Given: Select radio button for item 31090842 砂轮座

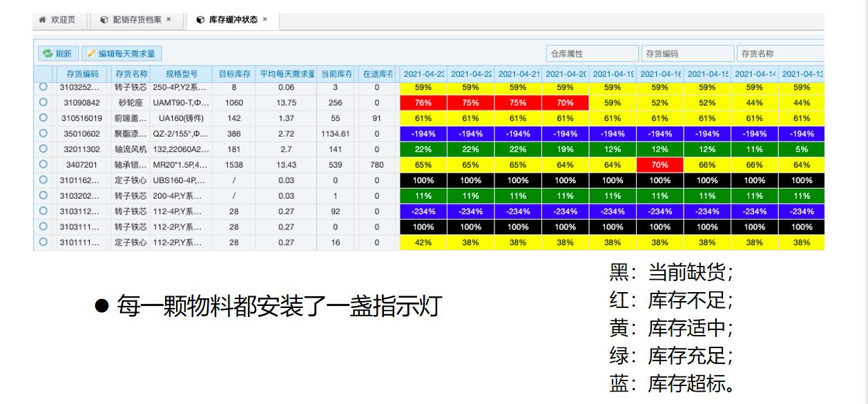Looking at the screenshot, I should point(43,102).
